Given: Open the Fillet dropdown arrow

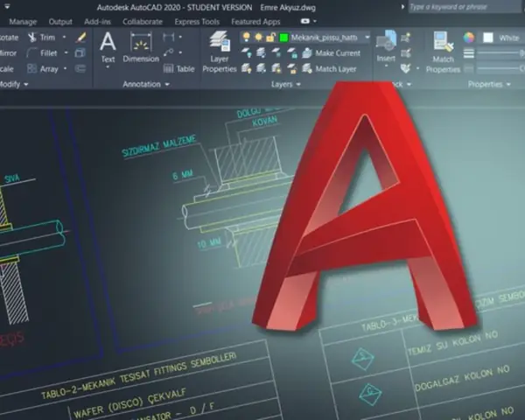Looking at the screenshot, I should point(66,52).
